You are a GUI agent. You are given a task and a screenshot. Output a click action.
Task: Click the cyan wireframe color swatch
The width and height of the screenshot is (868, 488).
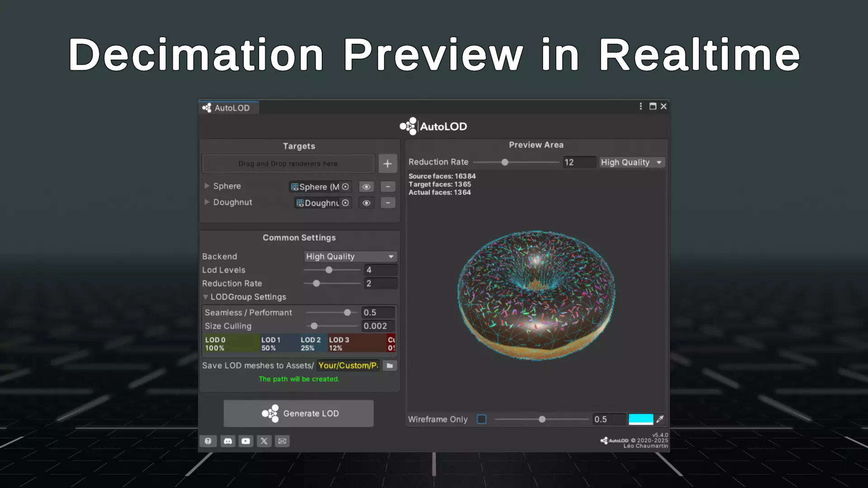pyautogui.click(x=641, y=419)
